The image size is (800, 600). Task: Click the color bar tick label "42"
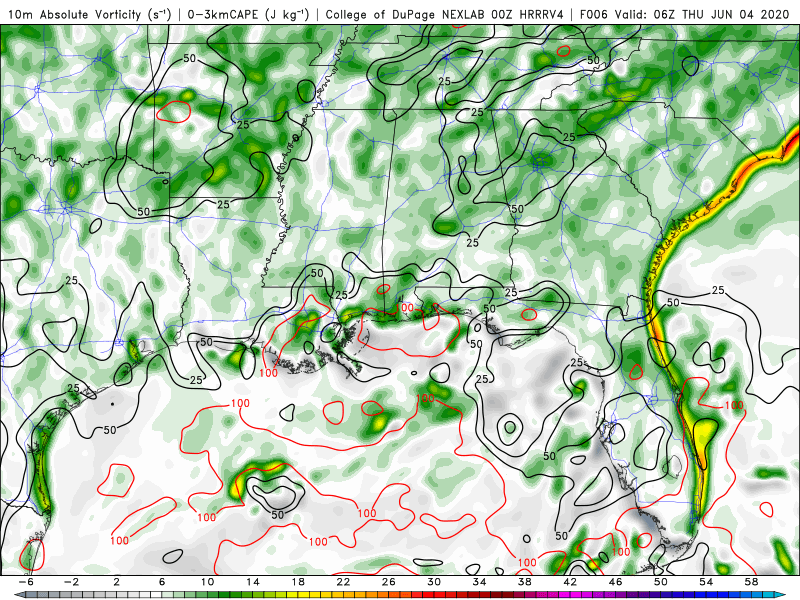point(570,582)
